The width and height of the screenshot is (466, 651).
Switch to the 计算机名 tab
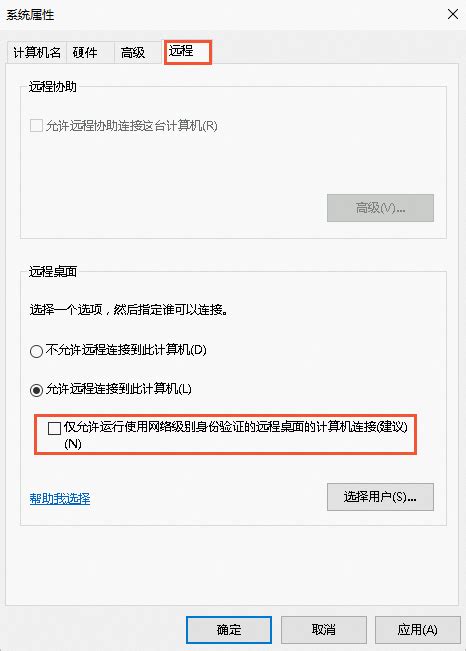pyautogui.click(x=37, y=53)
